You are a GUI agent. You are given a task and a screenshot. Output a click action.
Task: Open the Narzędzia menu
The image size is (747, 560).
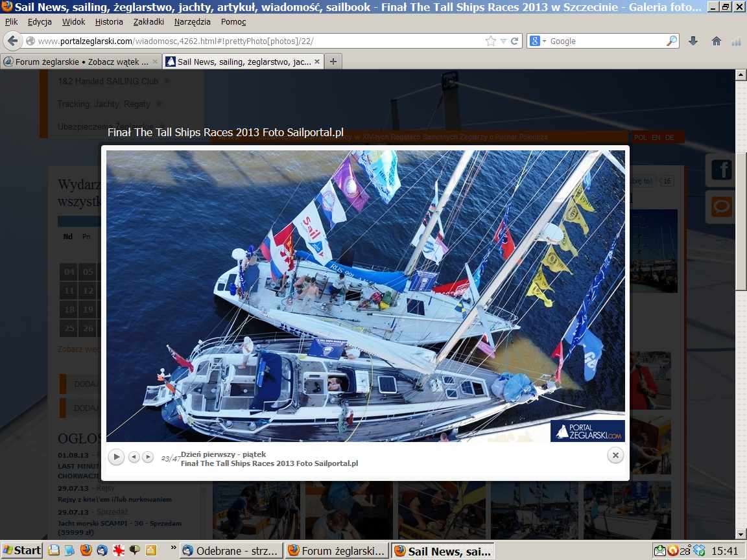[x=192, y=21]
